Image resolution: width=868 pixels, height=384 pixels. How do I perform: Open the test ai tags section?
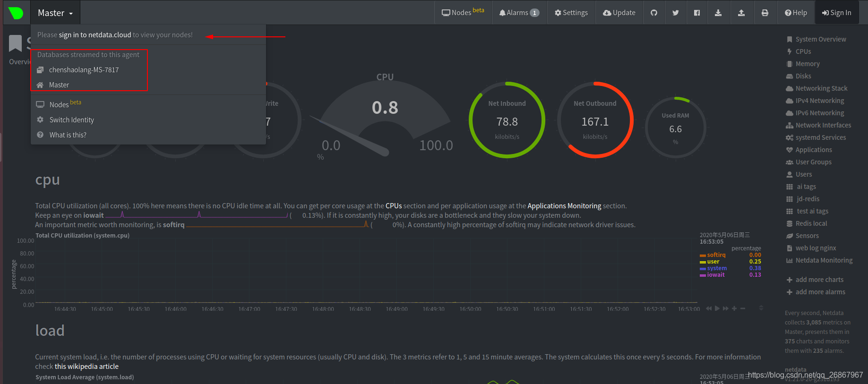coord(812,211)
